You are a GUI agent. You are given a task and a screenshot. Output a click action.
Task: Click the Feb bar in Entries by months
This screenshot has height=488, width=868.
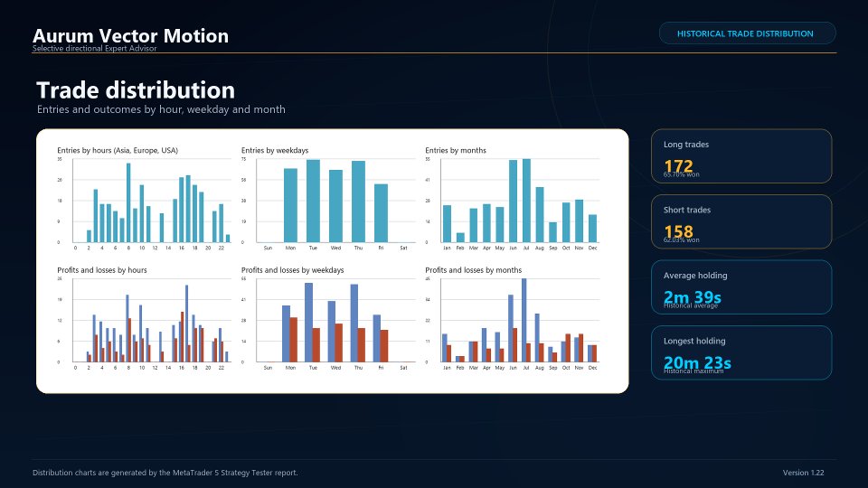point(460,238)
